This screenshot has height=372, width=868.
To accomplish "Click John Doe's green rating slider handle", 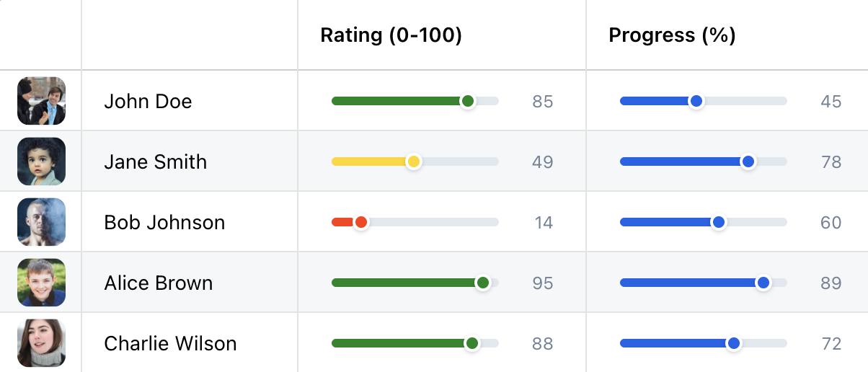I will tap(468, 101).
